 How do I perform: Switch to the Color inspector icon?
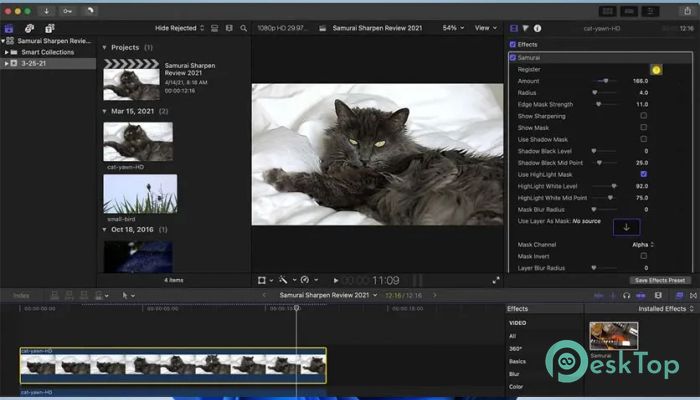pyautogui.click(x=525, y=28)
